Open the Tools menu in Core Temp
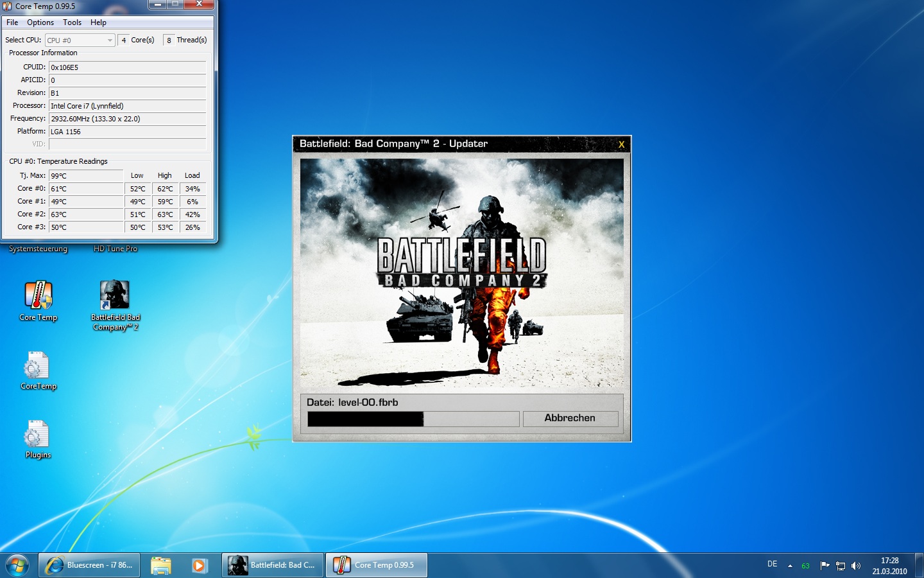 click(72, 22)
